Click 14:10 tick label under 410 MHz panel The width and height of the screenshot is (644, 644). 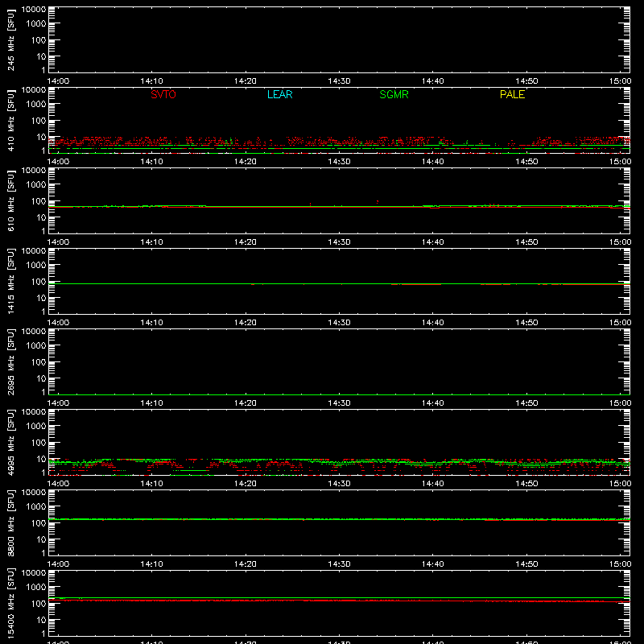151,162
